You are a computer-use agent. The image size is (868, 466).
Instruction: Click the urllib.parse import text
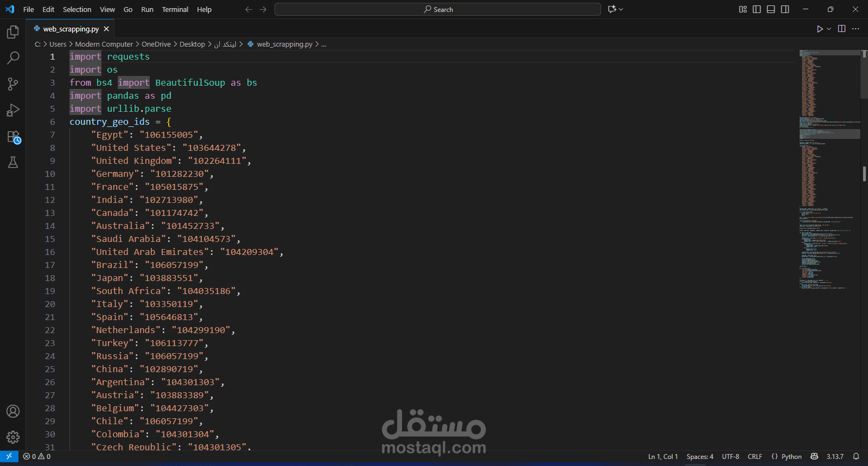click(139, 108)
